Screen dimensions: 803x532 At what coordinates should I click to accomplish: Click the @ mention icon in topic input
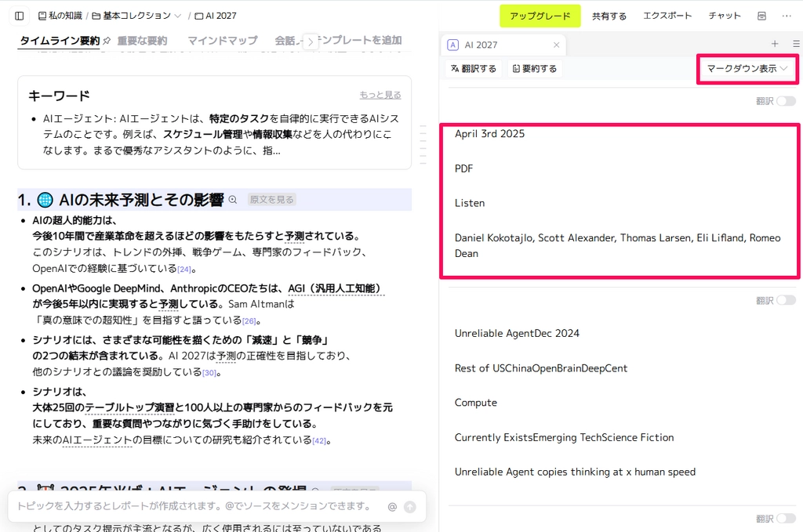click(x=392, y=507)
